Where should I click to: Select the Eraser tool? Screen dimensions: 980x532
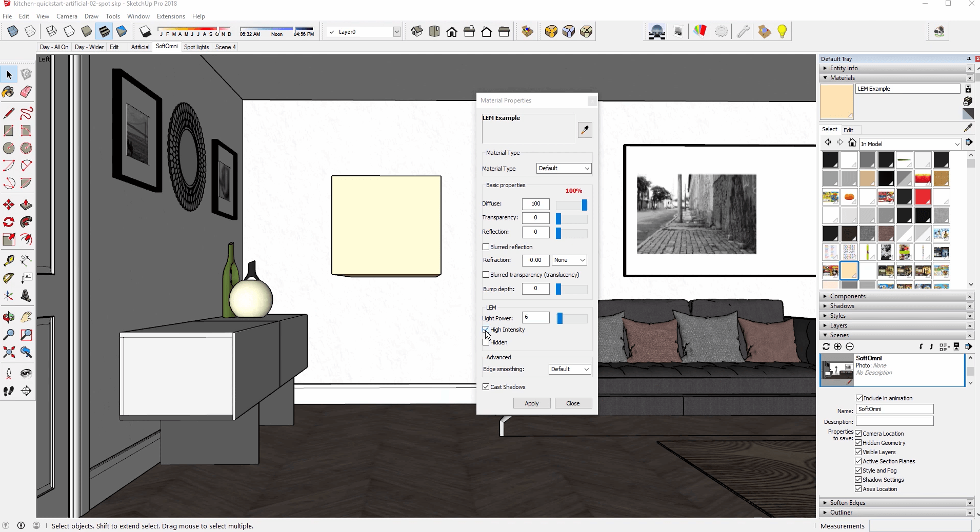26,92
